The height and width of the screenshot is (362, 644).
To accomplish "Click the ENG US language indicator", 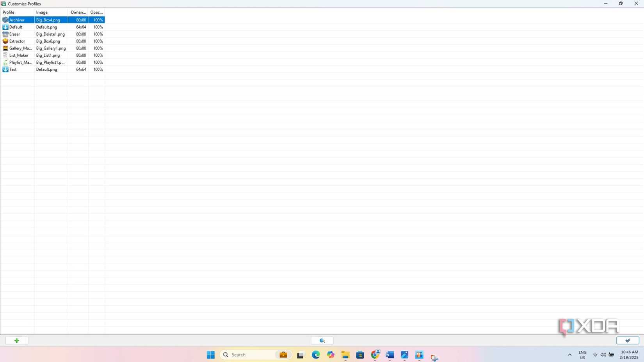I will point(582,355).
